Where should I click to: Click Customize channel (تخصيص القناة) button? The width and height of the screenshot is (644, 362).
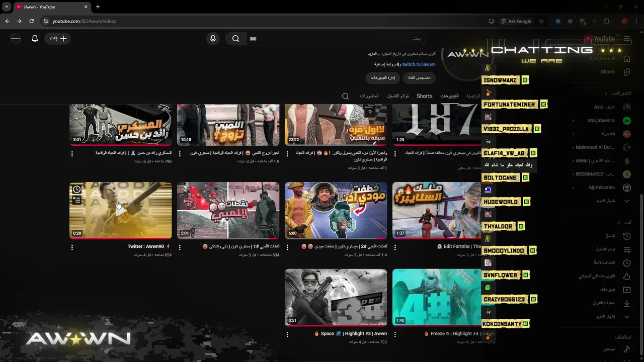tap(419, 78)
